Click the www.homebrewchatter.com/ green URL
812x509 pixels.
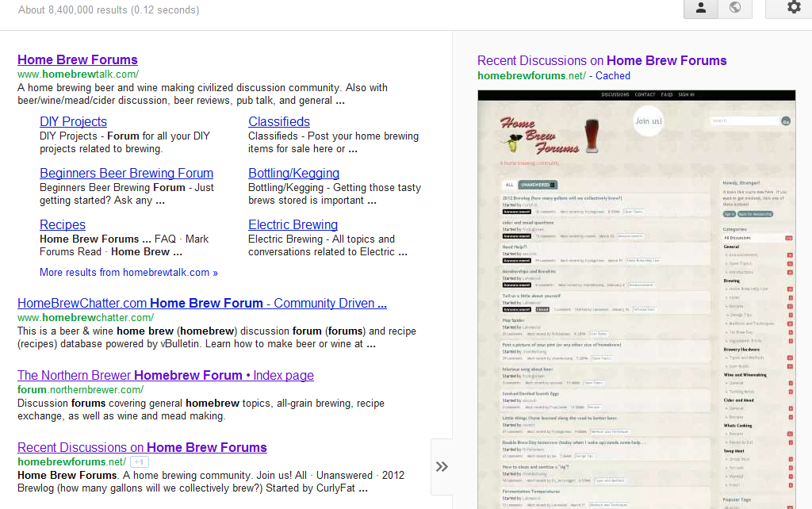pyautogui.click(x=86, y=317)
